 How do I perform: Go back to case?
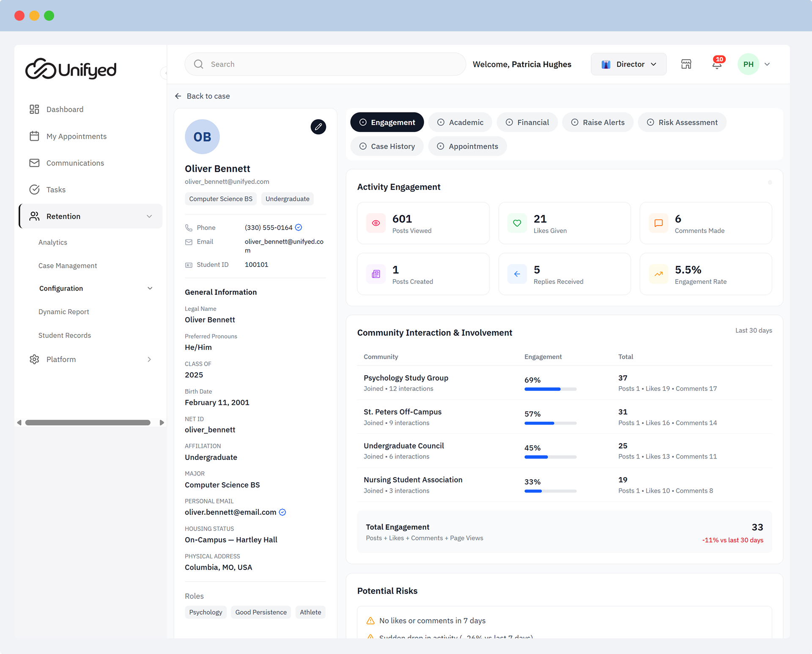pos(202,96)
